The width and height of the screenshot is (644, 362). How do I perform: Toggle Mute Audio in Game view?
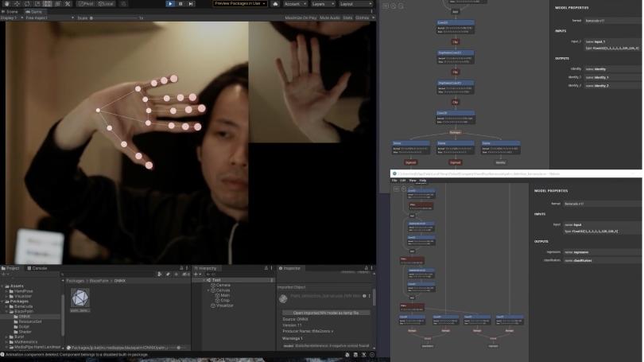coord(329,18)
